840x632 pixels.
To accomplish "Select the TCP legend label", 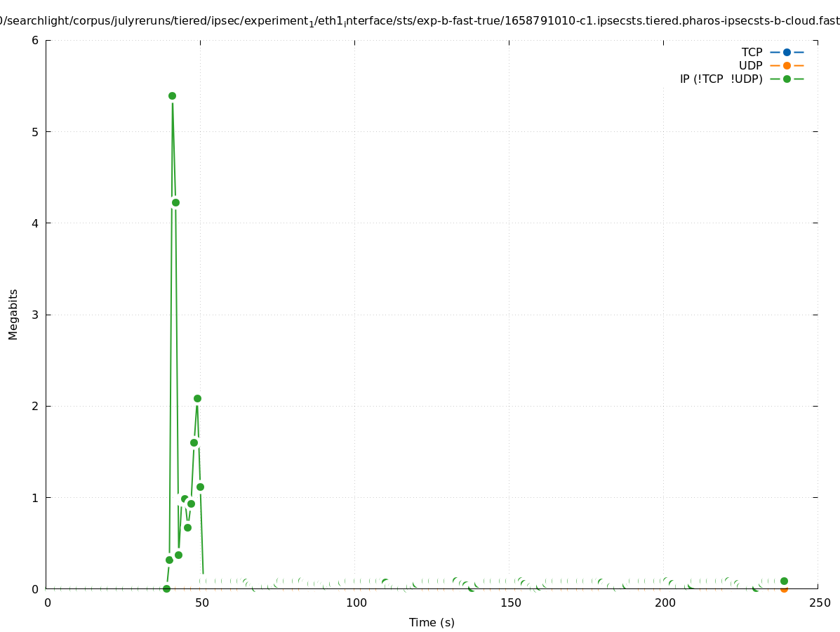I will (x=752, y=52).
